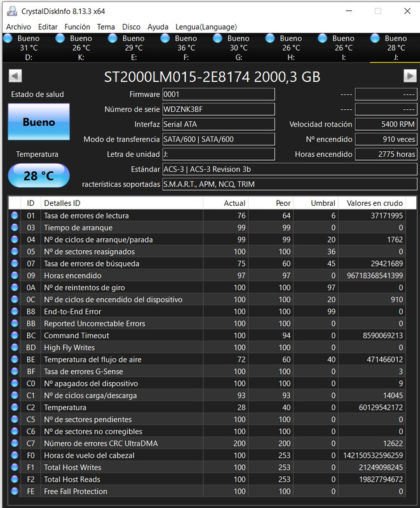Click the CrystalDiskInfo app icon in title bar
This screenshot has height=508, width=420.
(x=12, y=11)
